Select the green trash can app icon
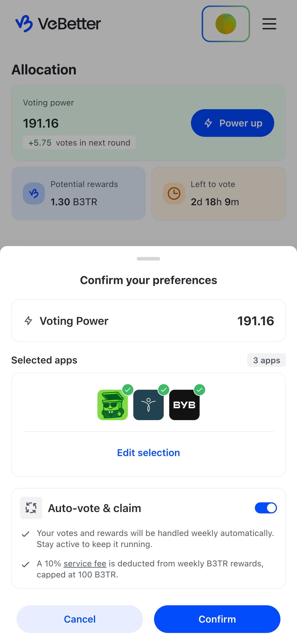Viewport: 297px width, 644px height. tap(113, 405)
